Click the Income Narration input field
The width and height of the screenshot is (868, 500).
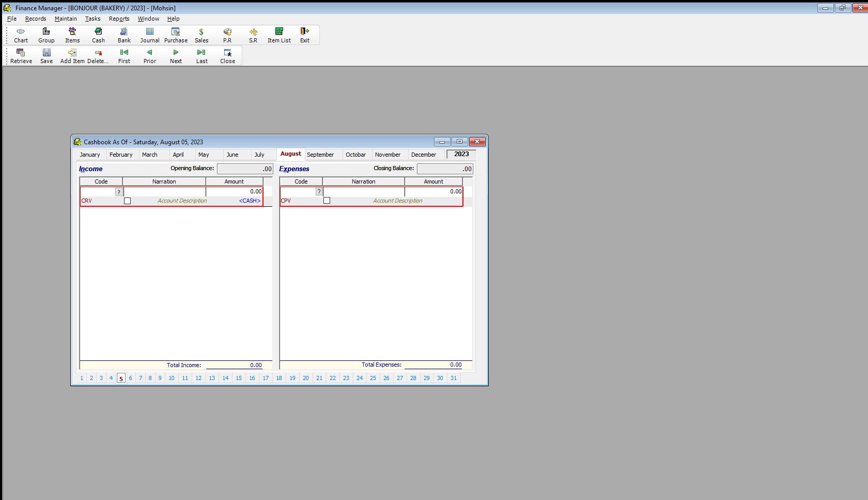164,192
